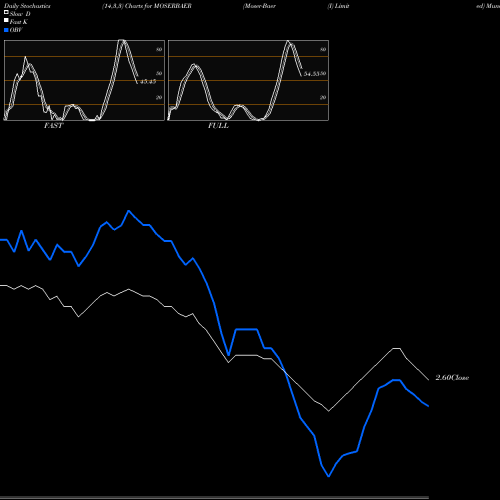The height and width of the screenshot is (500, 500).
Task: Click the 54.55 value in FULL chart
Action: point(311,74)
